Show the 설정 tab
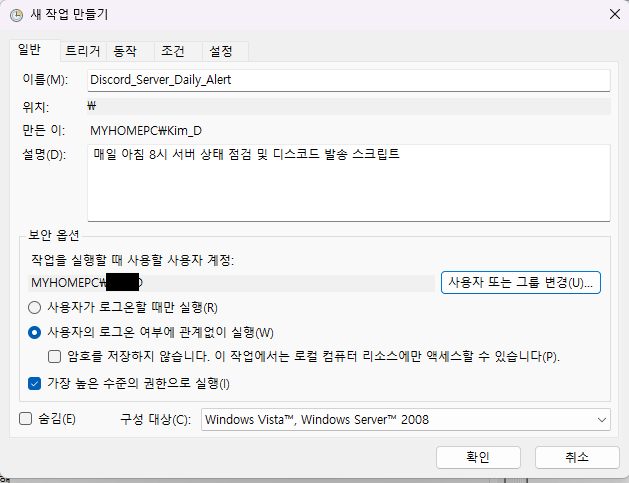Viewport: 629px width, 483px height. tap(221, 51)
